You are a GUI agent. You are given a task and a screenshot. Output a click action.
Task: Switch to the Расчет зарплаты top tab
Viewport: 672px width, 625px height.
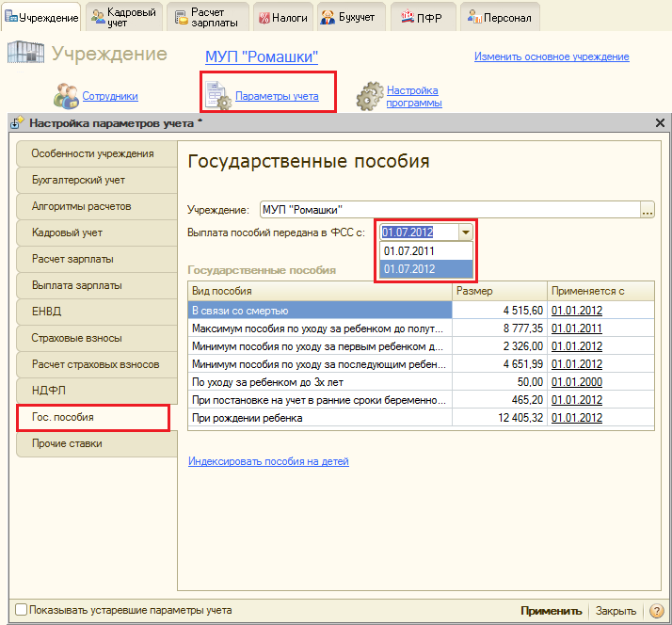(x=207, y=18)
